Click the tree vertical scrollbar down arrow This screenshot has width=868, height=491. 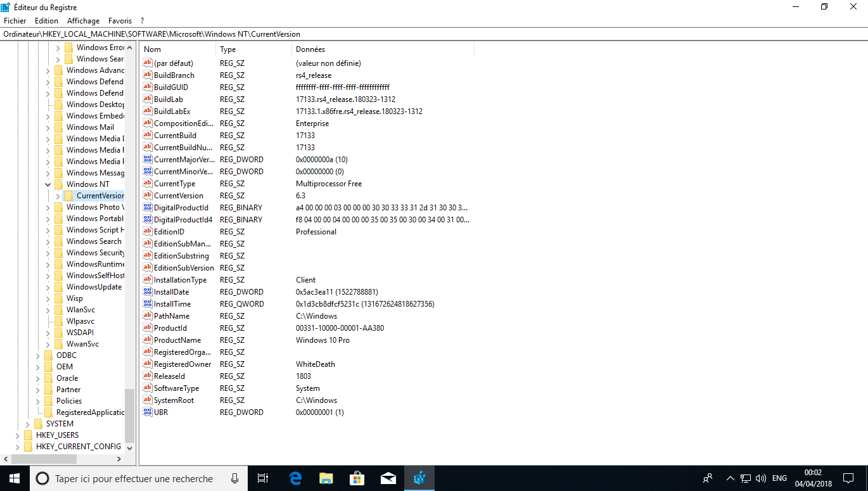[130, 447]
